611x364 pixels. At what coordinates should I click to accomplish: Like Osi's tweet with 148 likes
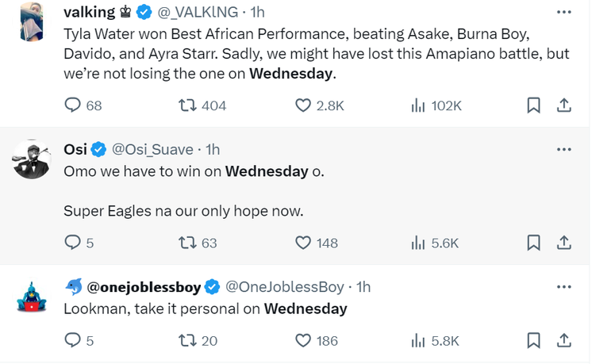click(303, 243)
